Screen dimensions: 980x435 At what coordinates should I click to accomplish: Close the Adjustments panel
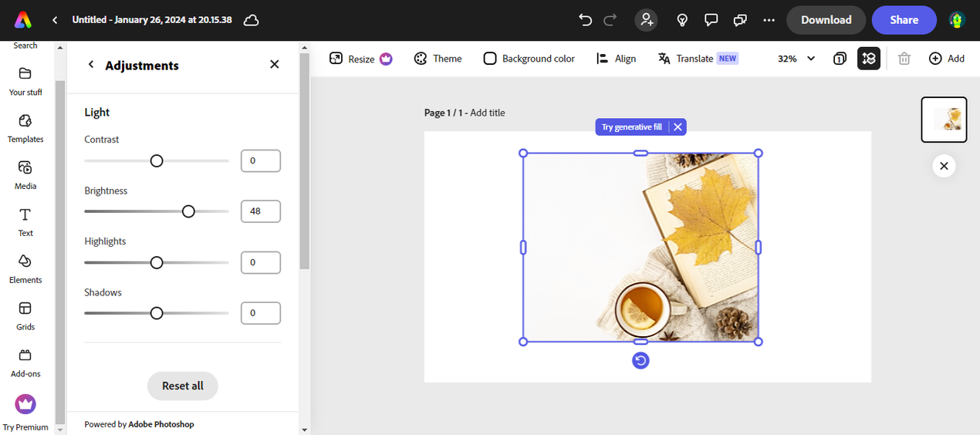point(274,65)
